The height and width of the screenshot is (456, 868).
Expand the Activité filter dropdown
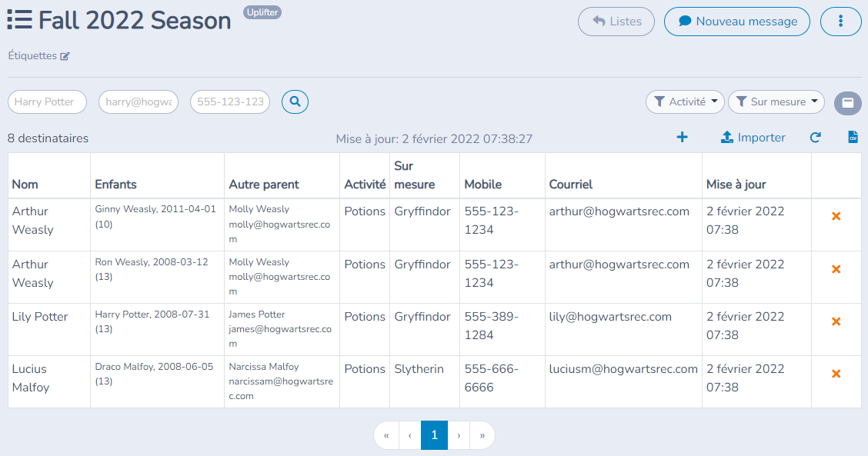(685, 102)
